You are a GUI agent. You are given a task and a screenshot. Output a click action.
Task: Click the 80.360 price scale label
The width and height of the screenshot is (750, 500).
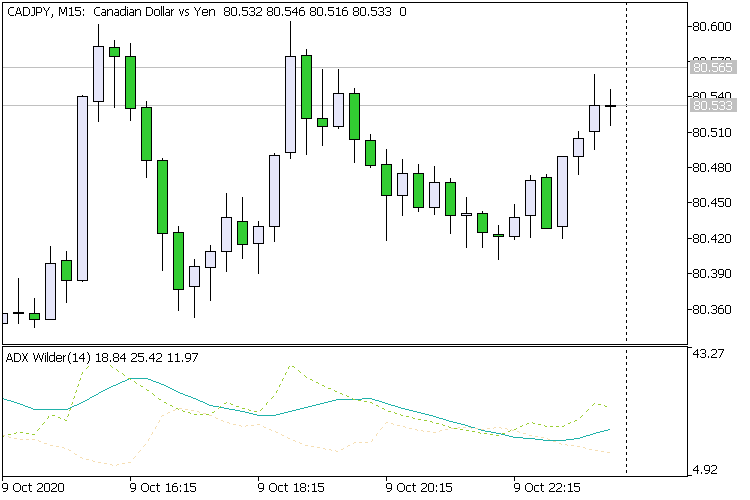click(712, 310)
